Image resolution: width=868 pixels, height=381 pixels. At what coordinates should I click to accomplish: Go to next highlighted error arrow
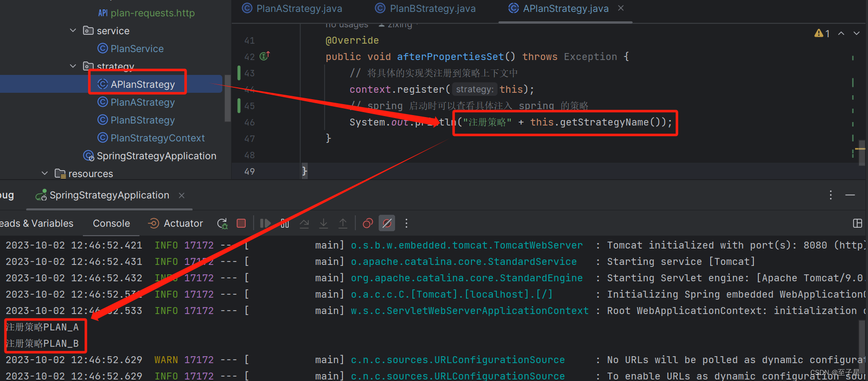(857, 33)
